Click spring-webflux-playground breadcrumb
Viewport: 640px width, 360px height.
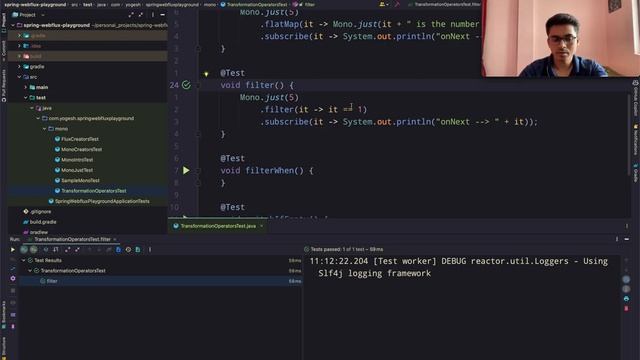click(x=35, y=4)
